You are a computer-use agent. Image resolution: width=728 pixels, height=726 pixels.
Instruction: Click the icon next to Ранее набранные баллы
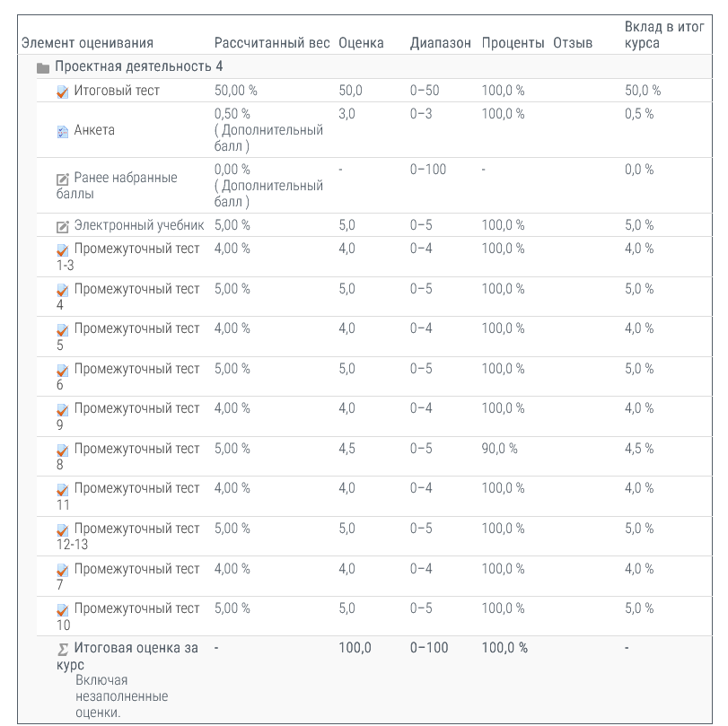[x=62, y=179]
